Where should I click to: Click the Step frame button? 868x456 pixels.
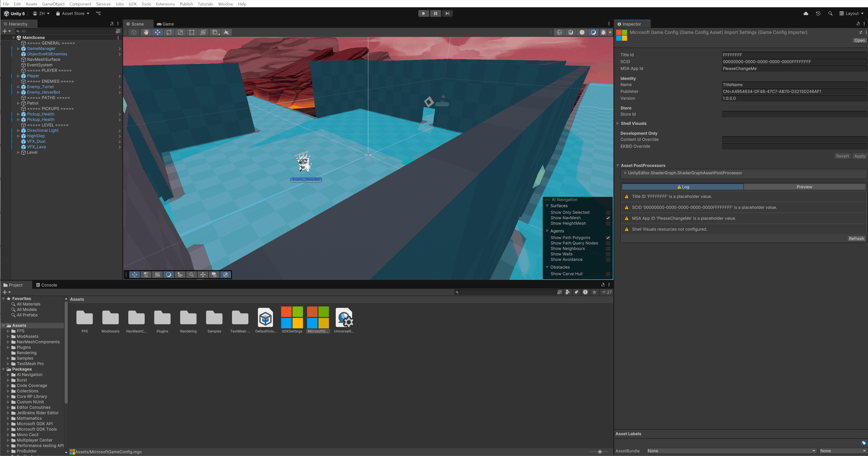(447, 13)
